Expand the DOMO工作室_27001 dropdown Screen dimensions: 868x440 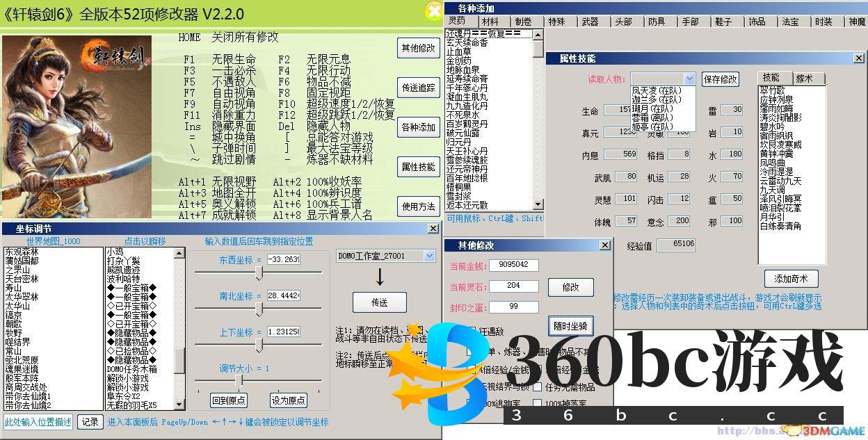click(x=429, y=256)
